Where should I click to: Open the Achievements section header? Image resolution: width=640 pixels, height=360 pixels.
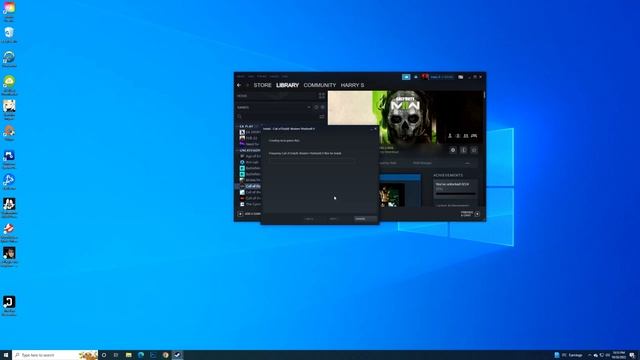coord(448,175)
